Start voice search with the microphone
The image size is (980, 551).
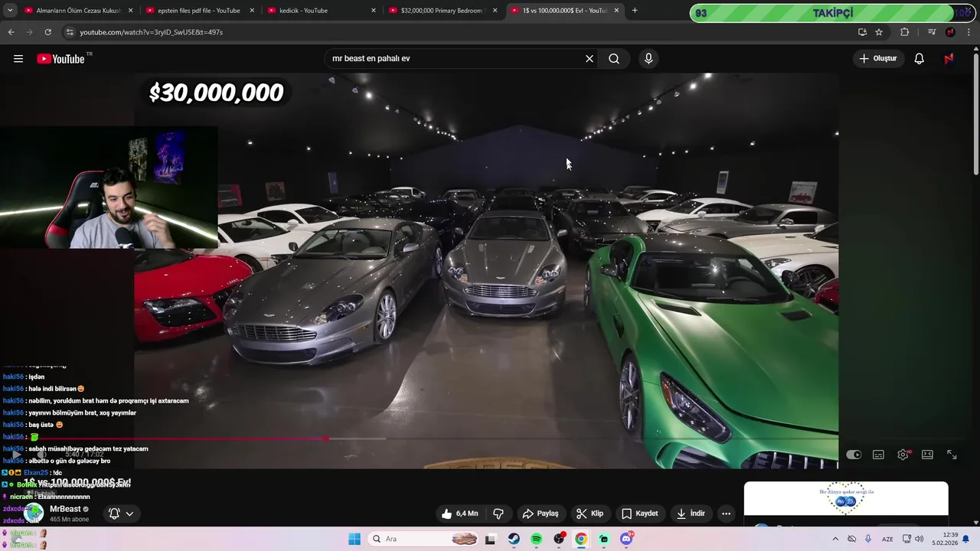(648, 59)
